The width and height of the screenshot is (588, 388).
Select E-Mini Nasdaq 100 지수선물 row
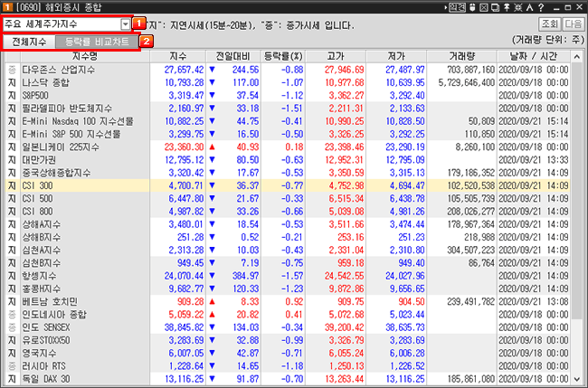(288, 121)
